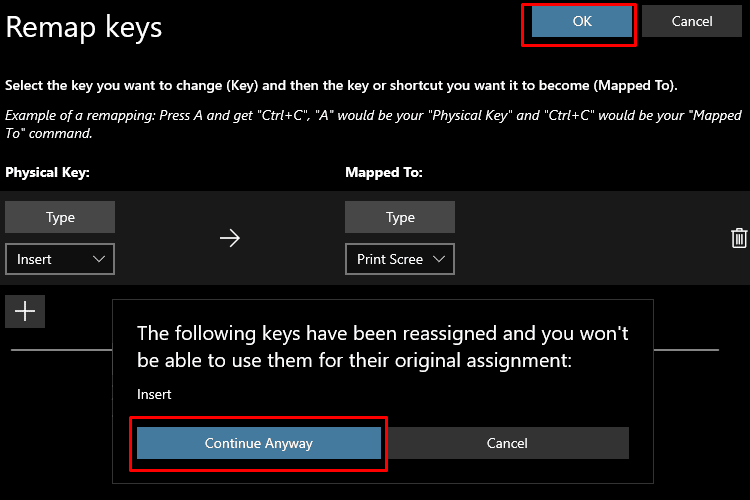Screen dimensions: 750x500
Task: Open the Print Screen mapped key dropdown
Action: (x=400, y=259)
